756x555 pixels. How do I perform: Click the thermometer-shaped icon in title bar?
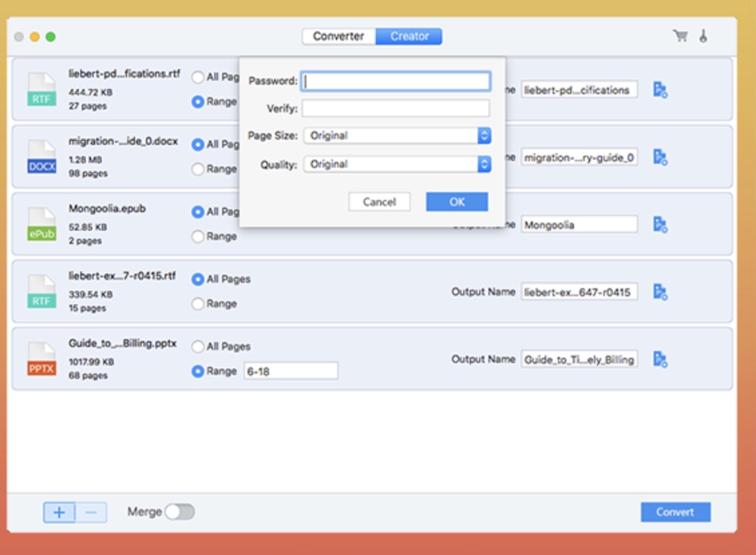(x=703, y=36)
